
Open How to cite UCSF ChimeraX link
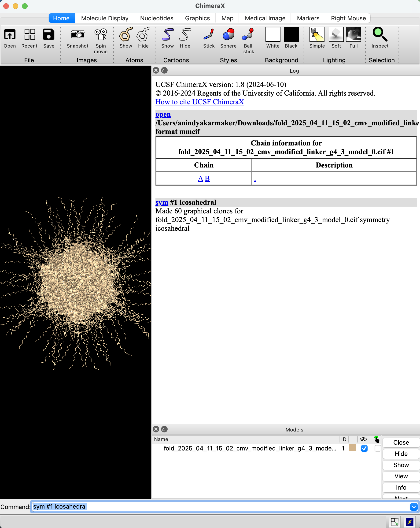tap(199, 102)
